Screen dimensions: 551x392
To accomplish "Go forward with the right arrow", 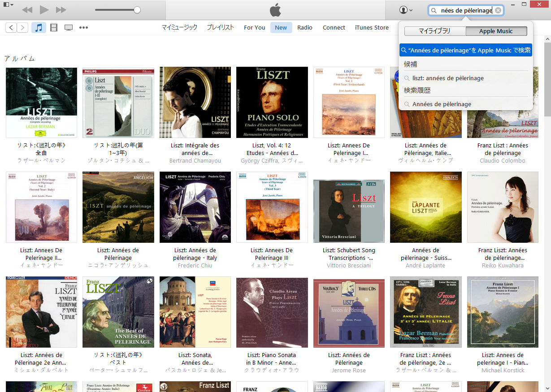I will coord(22,28).
